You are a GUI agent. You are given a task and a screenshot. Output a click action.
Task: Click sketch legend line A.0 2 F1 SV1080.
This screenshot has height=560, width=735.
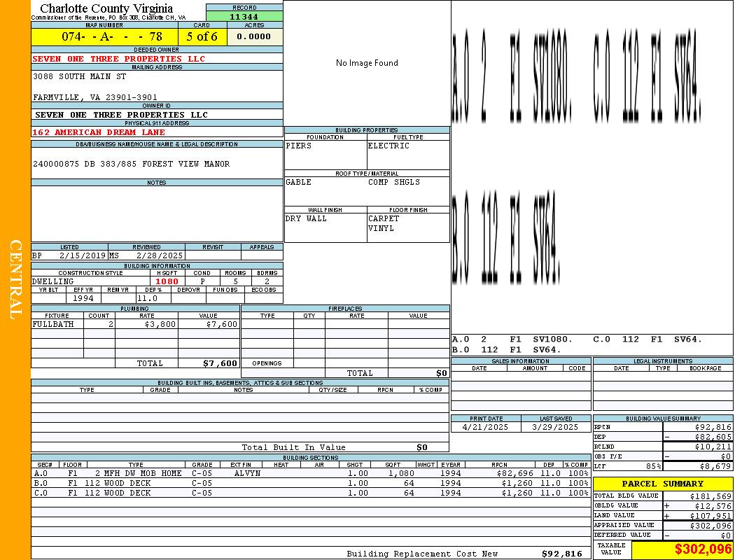point(512,339)
